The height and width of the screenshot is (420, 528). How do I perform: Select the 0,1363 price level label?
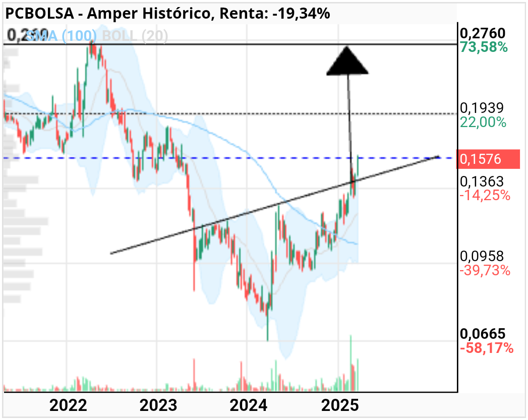[482, 182]
